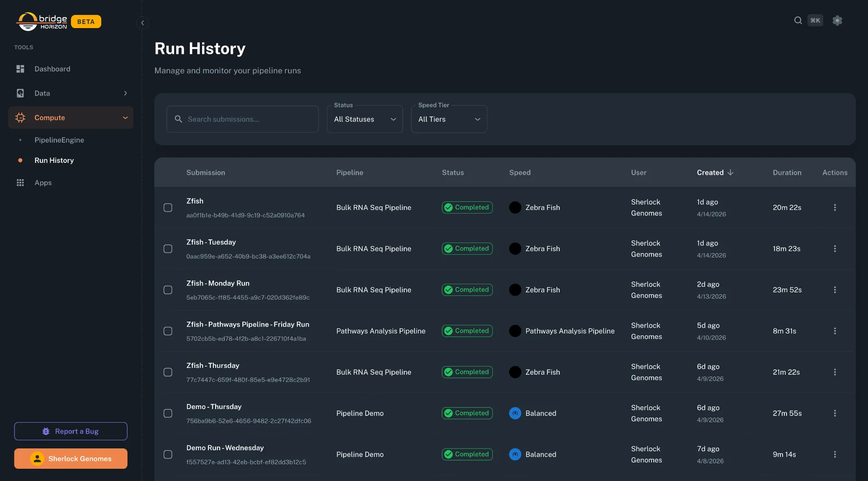Open the Sherlock Genomes account button

tap(71, 458)
